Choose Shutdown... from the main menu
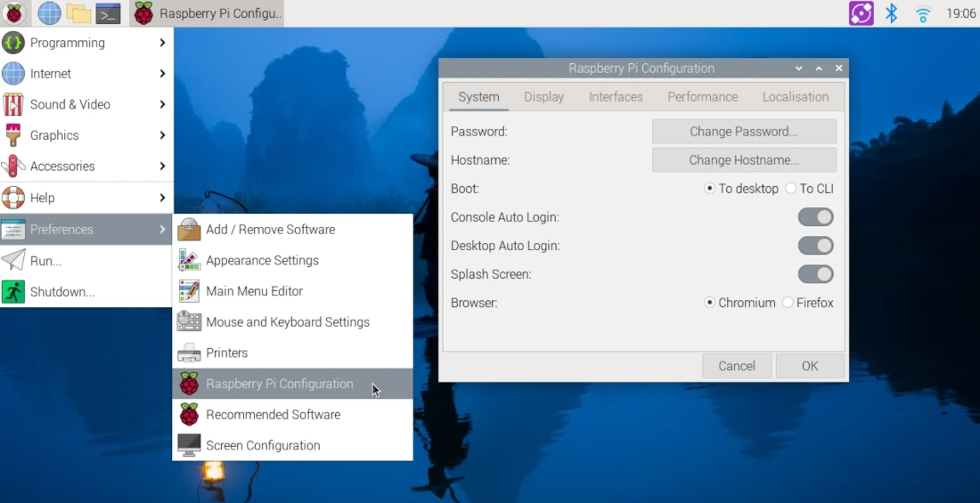Screen dimensions: 980x503 (x=86, y=292)
